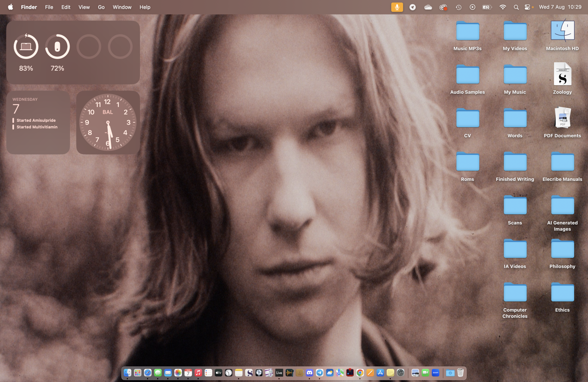Image resolution: width=588 pixels, height=382 pixels.
Task: Open the Go menu
Action: 101,7
